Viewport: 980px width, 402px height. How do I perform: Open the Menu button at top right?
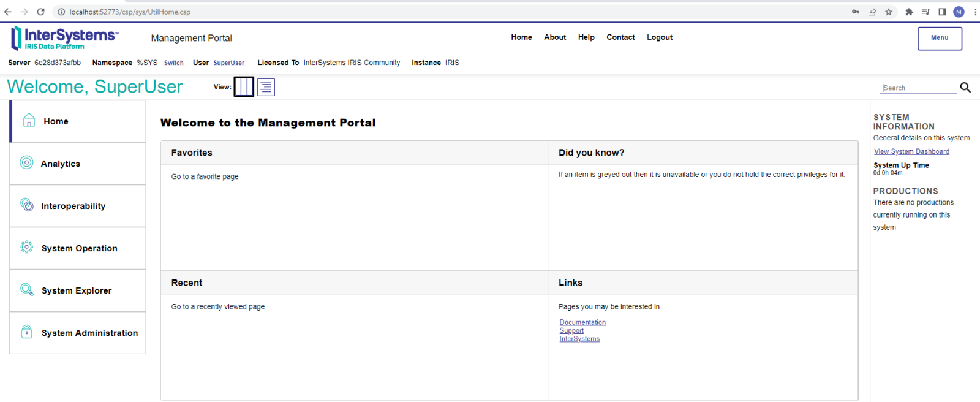(940, 38)
